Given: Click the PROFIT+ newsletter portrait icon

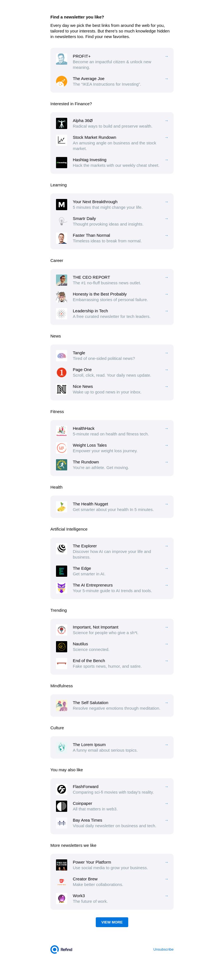Looking at the screenshot, I should point(61,59).
